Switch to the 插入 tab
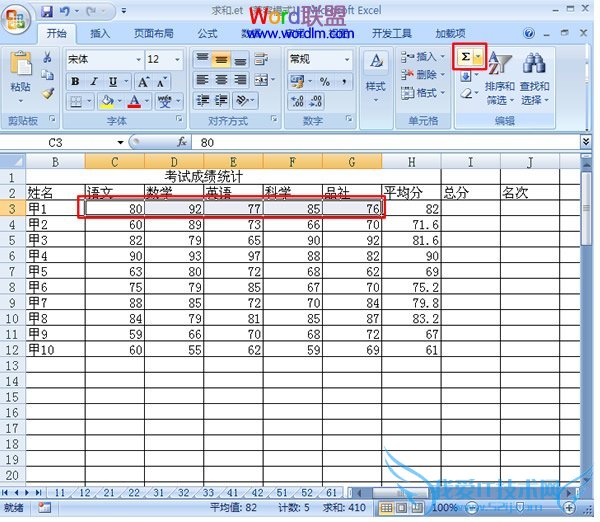The height and width of the screenshot is (522, 600). point(100,34)
